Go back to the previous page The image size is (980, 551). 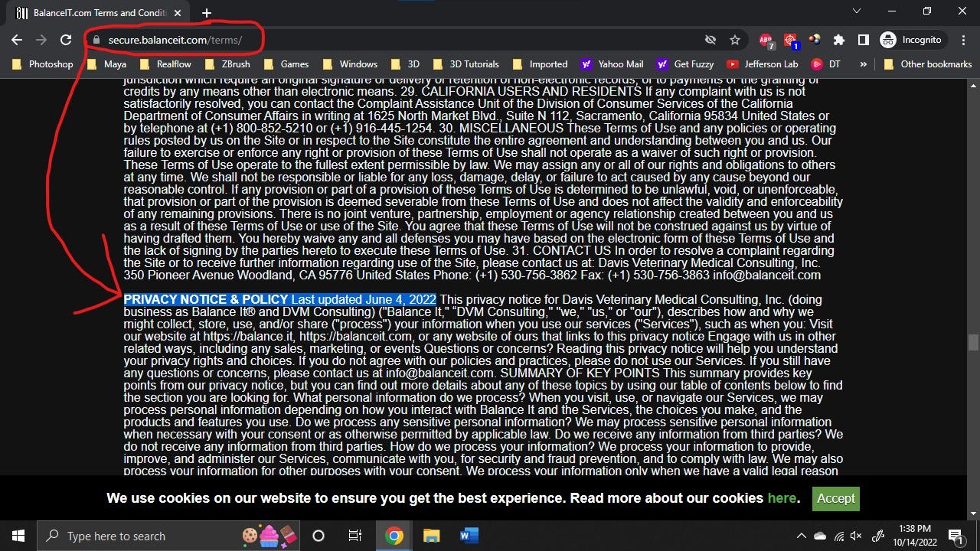(x=17, y=40)
